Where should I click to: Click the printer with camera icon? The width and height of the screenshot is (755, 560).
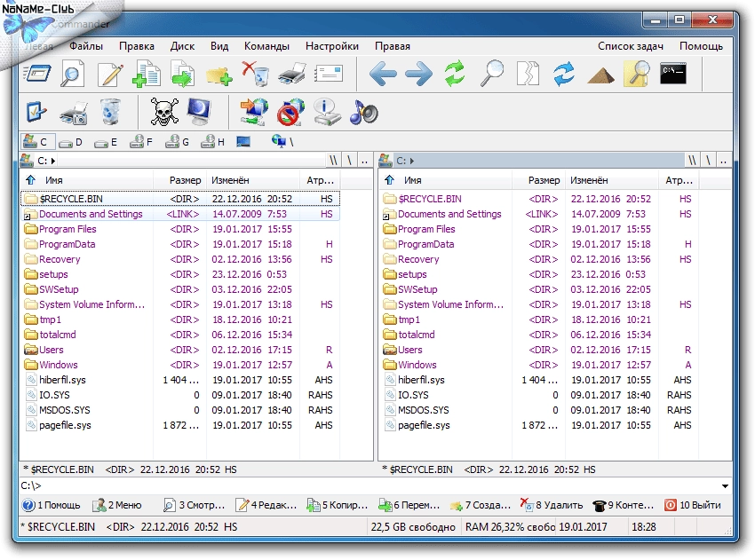pos(74,113)
